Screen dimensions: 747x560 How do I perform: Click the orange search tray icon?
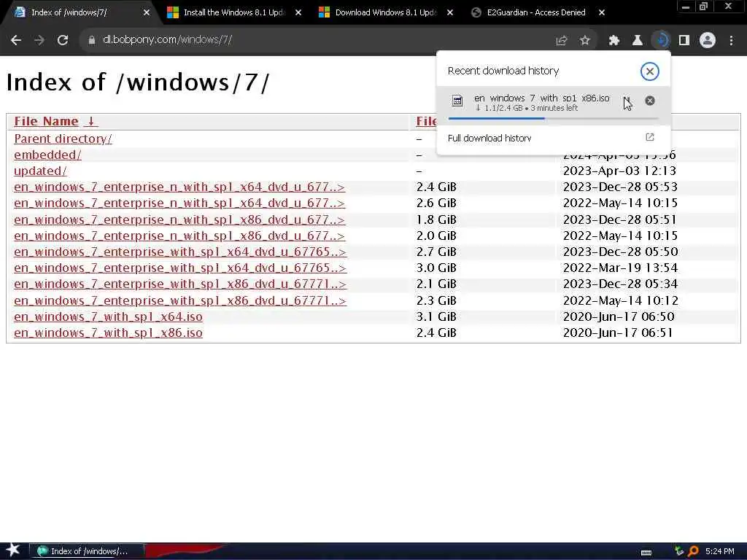click(694, 551)
